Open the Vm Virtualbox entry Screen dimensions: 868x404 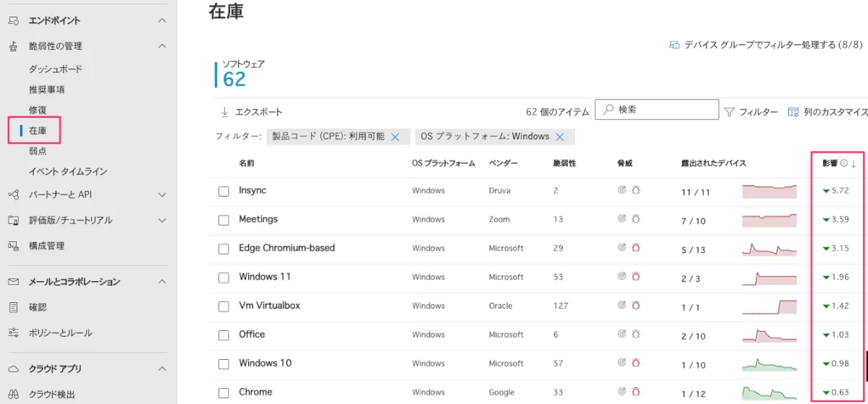click(269, 306)
